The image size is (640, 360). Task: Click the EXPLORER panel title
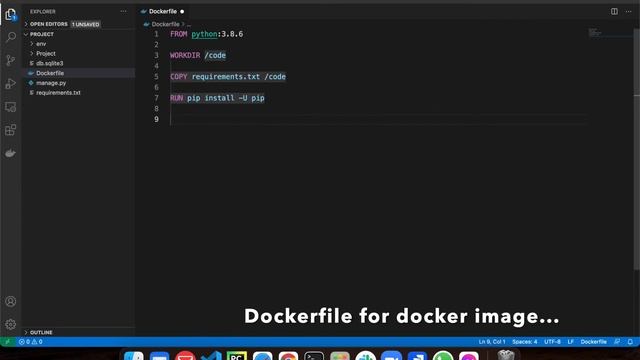[42, 11]
